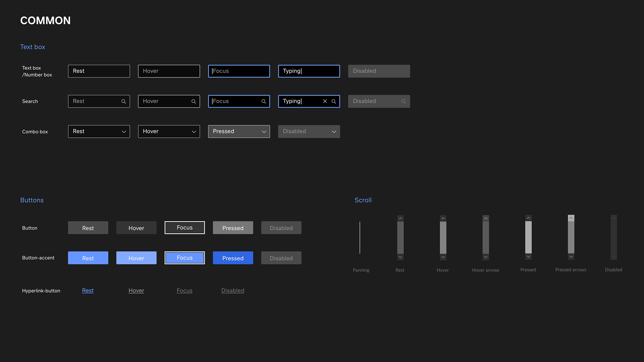Click up arrow on Rest scrollbar

point(400,218)
